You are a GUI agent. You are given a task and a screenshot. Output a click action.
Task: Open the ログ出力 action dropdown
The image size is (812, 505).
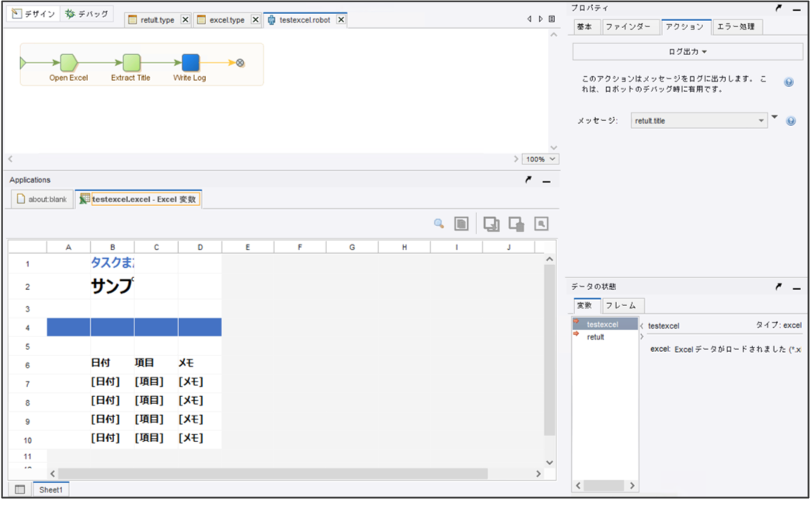[x=688, y=52]
